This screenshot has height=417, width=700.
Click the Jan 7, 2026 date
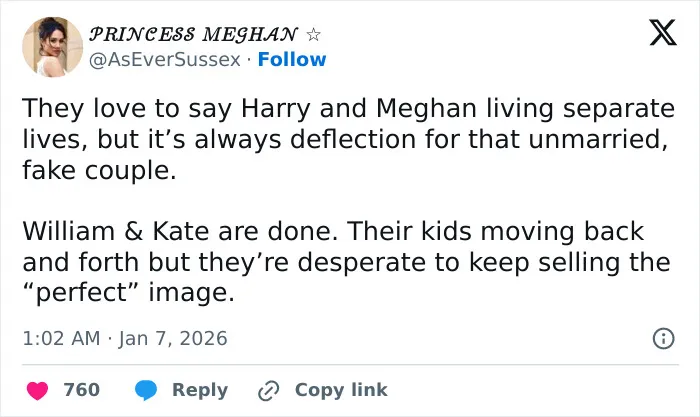[173, 338]
